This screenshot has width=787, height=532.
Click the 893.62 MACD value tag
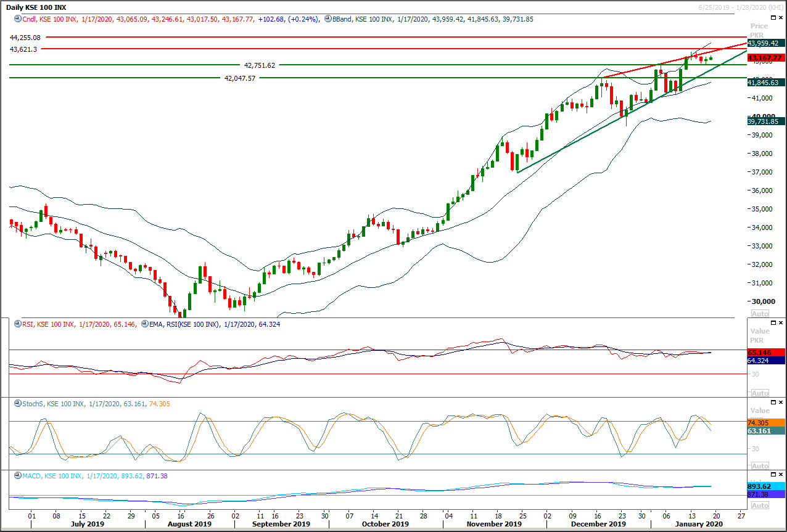coord(767,486)
